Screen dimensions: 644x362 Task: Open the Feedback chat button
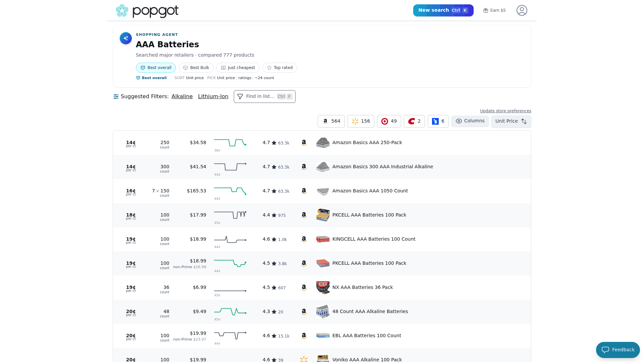[x=618, y=350]
